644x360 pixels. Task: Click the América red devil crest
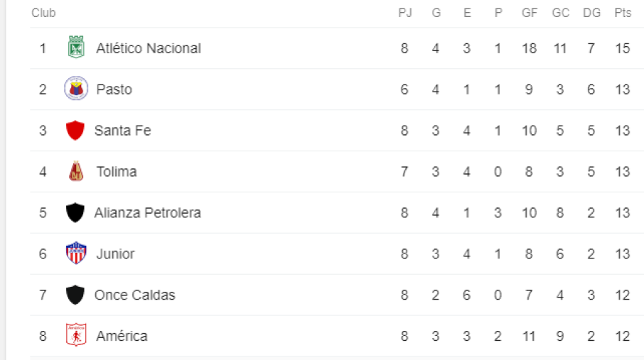point(76,335)
